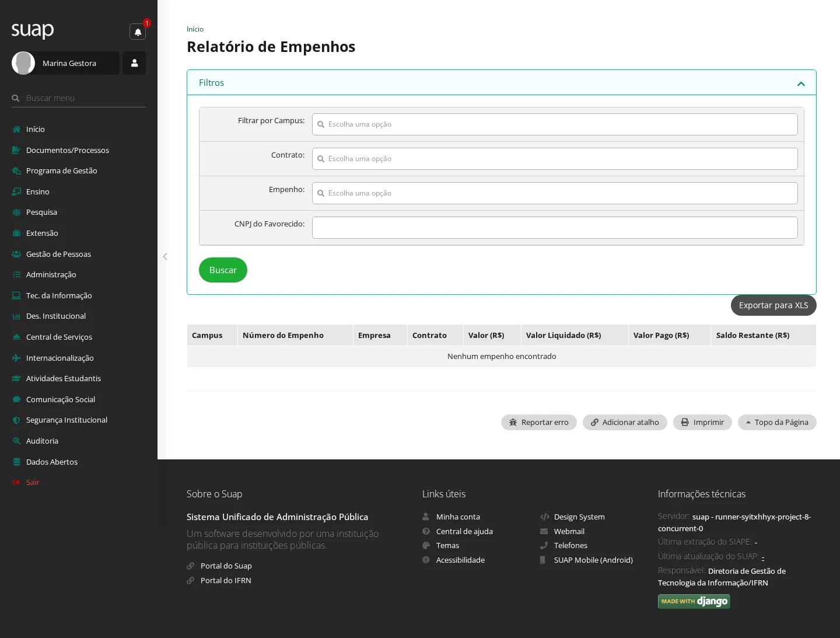This screenshot has width=840, height=638.
Task: Open Gestão de Pessoas menu
Action: coord(79,254)
